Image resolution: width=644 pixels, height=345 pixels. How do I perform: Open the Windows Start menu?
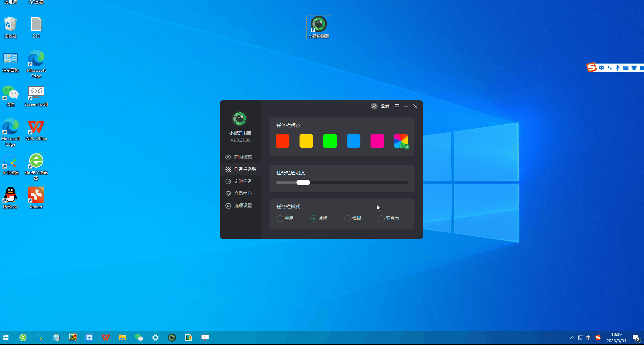6,338
